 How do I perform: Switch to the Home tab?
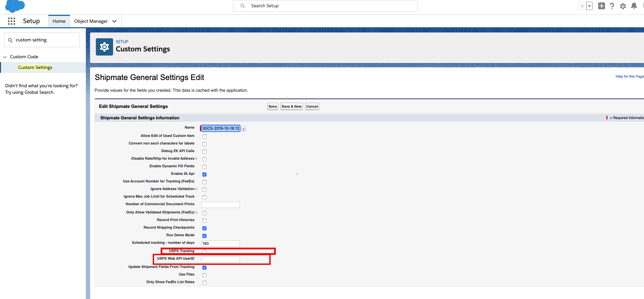(x=59, y=21)
